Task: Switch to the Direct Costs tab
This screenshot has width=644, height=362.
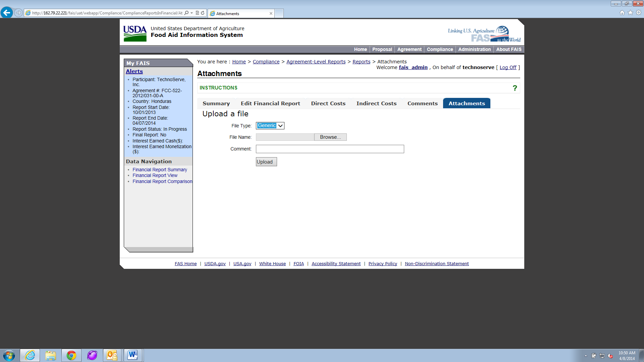Action: point(328,104)
